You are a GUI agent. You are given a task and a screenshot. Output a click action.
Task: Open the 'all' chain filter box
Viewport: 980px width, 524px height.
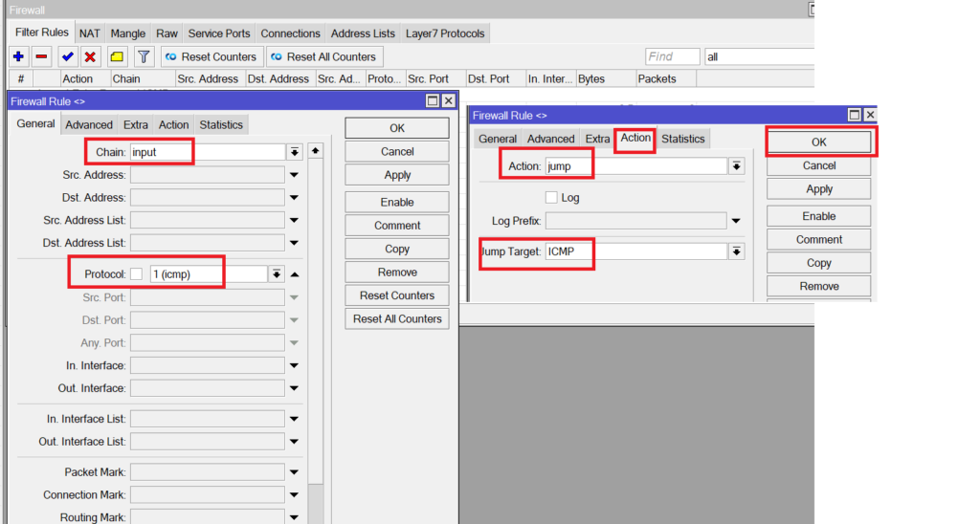pos(759,56)
